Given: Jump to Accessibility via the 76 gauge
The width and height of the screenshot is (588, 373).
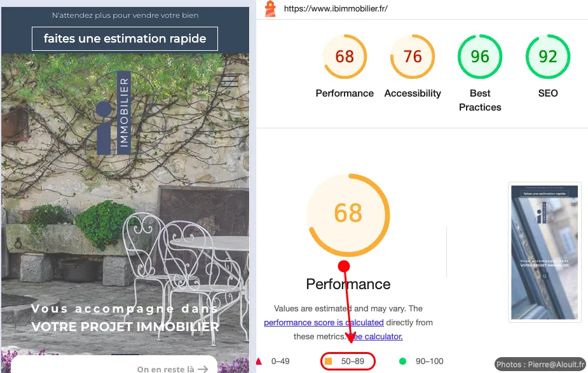Looking at the screenshot, I should [x=413, y=57].
